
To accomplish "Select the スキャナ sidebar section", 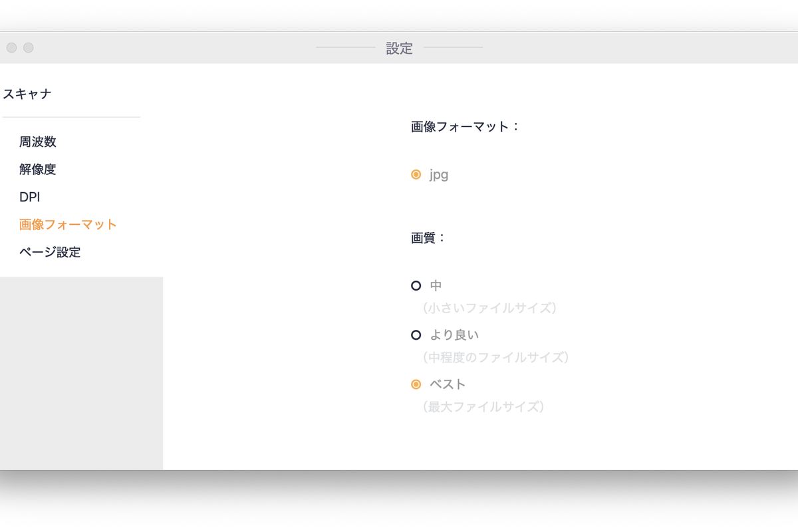I will 27,94.
